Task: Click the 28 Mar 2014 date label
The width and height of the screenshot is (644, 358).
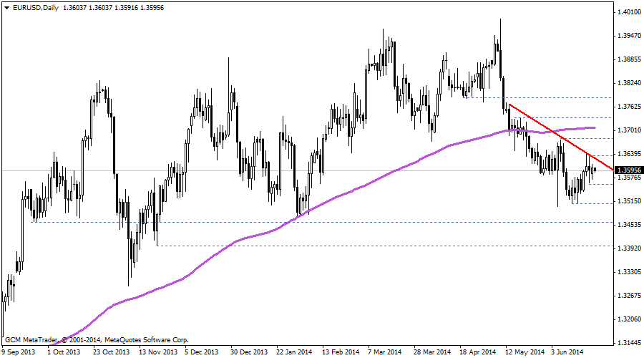Action: (x=432, y=352)
